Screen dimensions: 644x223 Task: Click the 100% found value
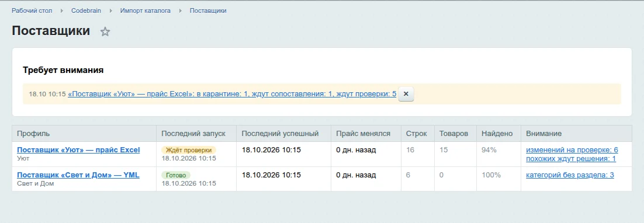pyautogui.click(x=491, y=175)
